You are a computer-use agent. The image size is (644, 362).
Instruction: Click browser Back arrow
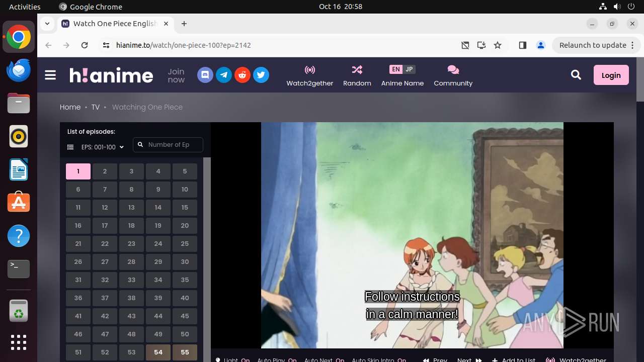[x=48, y=45]
